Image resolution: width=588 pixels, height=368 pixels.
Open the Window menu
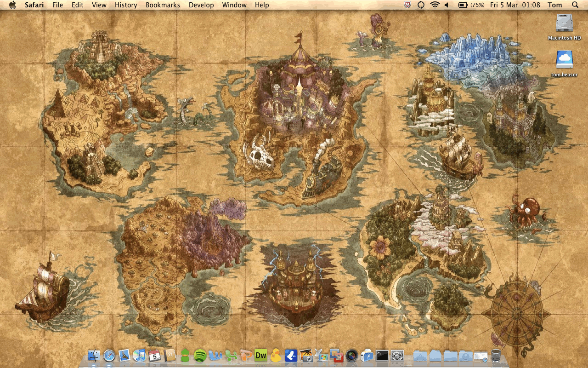pyautogui.click(x=234, y=5)
